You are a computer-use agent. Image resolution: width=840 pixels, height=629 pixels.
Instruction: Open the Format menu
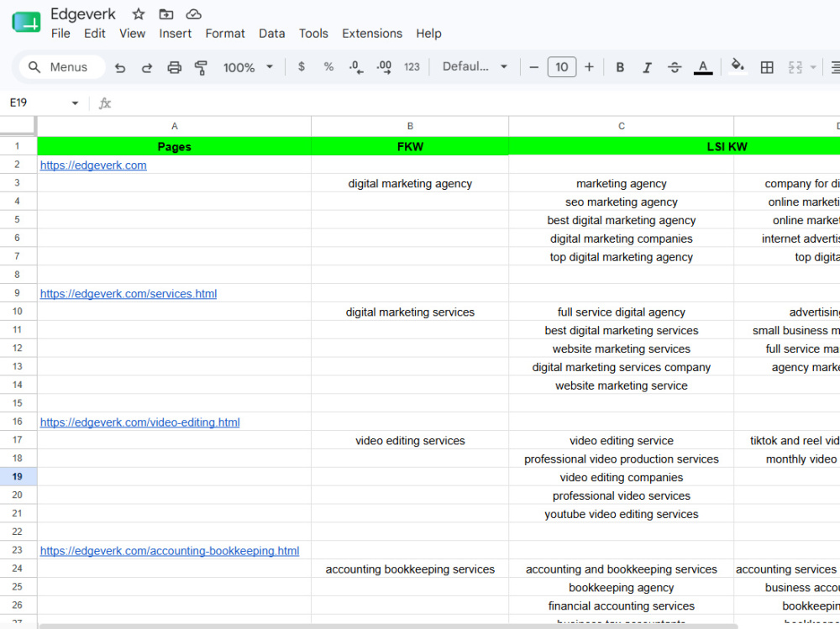pyautogui.click(x=225, y=34)
